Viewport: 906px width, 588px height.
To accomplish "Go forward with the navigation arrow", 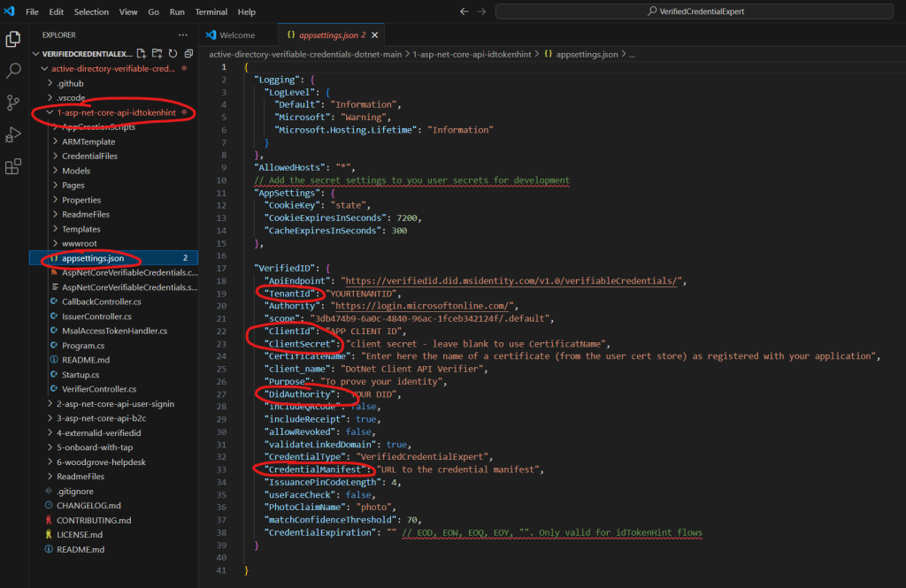I will pos(481,11).
